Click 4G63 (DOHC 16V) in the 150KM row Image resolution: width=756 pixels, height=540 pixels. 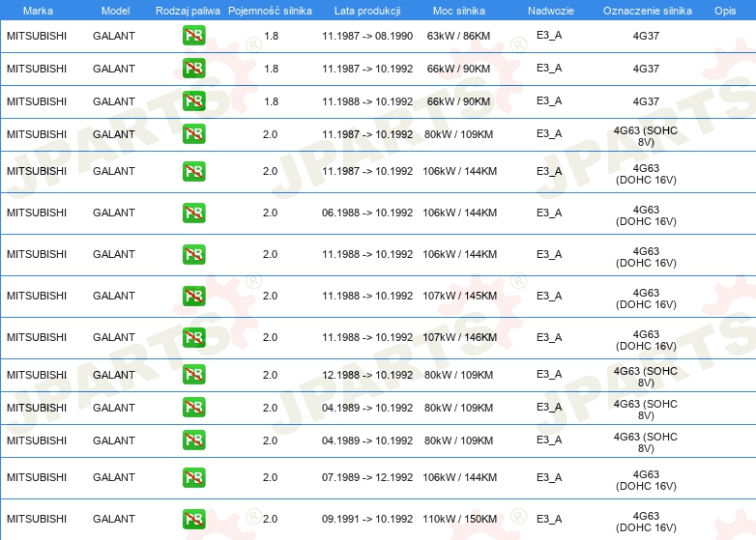(x=646, y=522)
